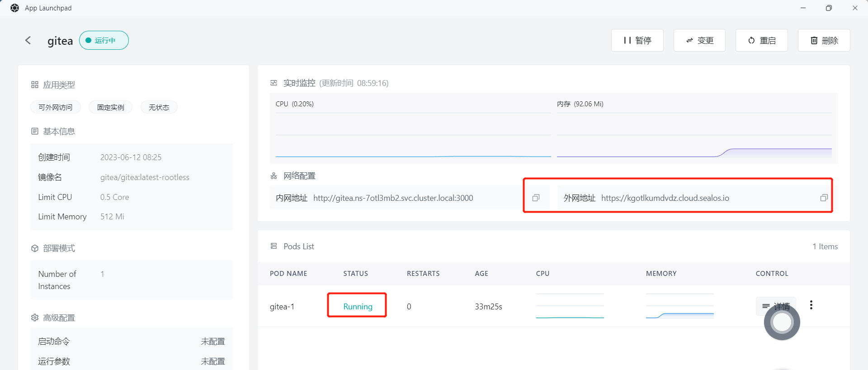
Task: Copy the external network address
Action: coord(824,198)
